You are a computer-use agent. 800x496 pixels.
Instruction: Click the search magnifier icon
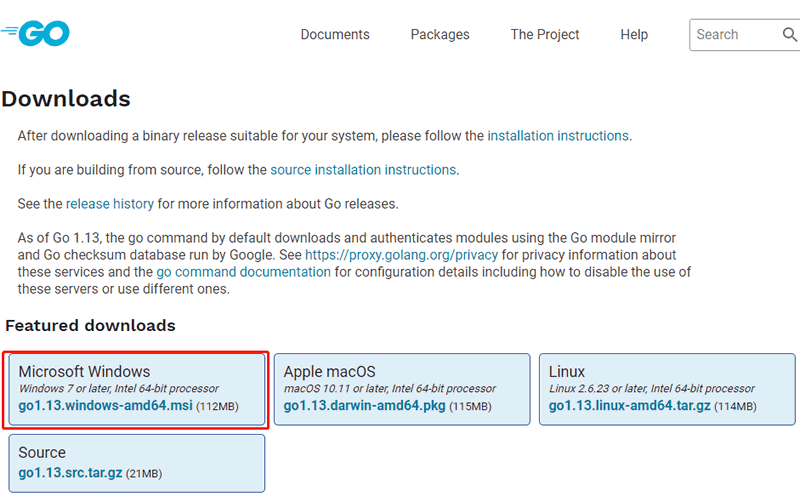pyautogui.click(x=789, y=35)
